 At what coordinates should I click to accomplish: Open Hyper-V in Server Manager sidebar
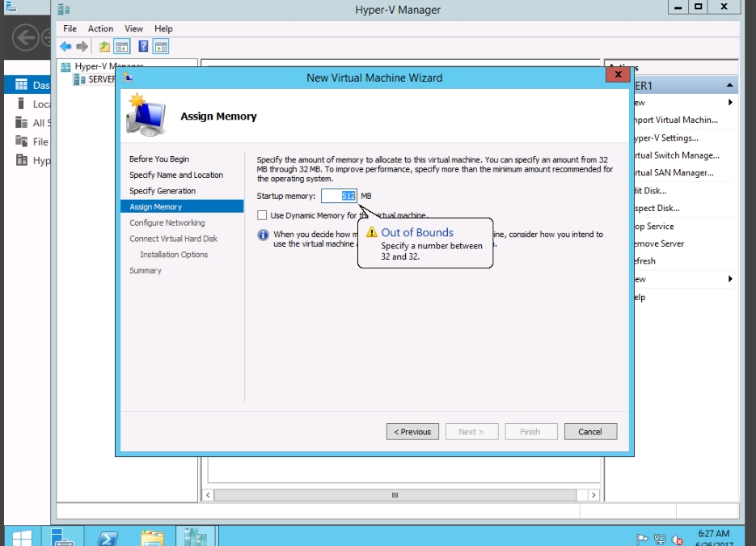click(32, 160)
